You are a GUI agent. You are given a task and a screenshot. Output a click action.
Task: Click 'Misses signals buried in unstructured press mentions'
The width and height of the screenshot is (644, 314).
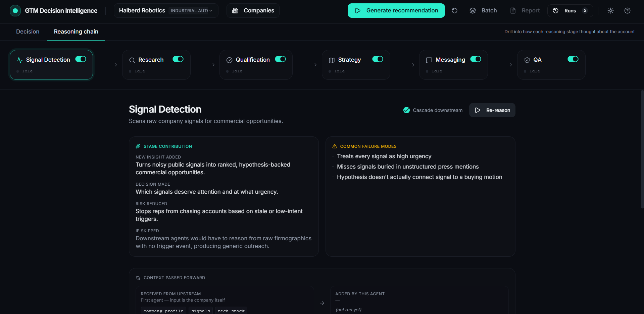[408, 167]
